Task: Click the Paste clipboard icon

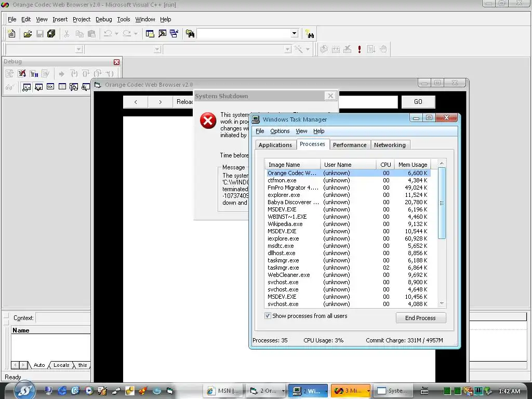Action: tap(91, 34)
